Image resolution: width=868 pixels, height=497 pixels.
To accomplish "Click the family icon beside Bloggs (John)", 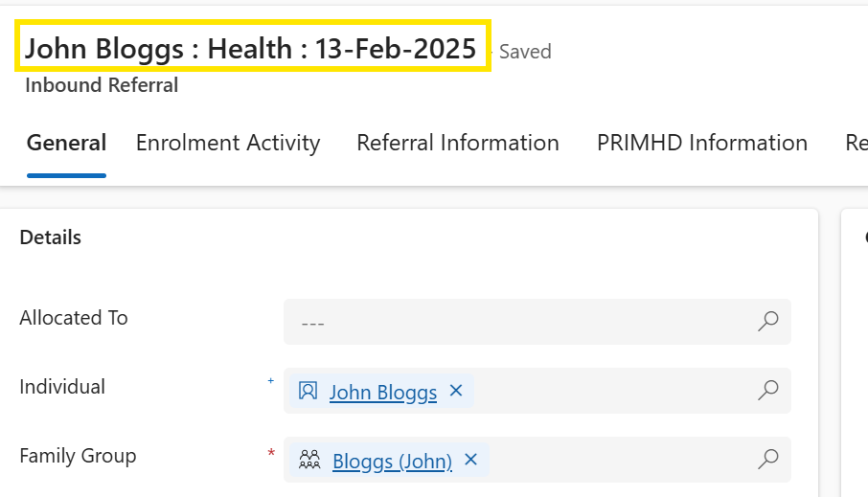I will [x=309, y=460].
